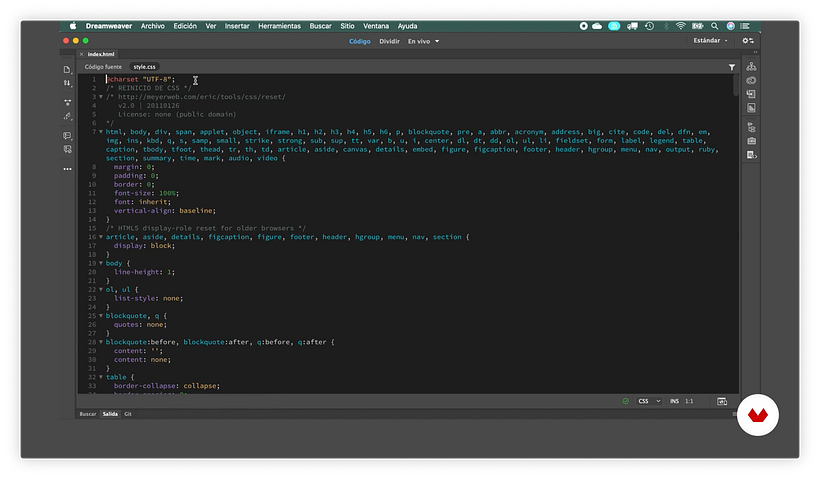Click the sync settings gear icon
This screenshot has height=479, width=820.
[748, 40]
